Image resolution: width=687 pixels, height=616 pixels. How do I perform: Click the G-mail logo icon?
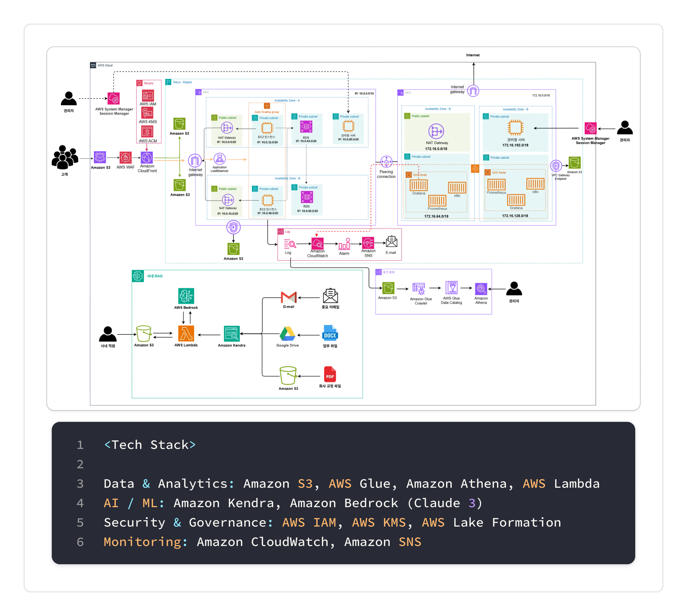click(x=288, y=297)
